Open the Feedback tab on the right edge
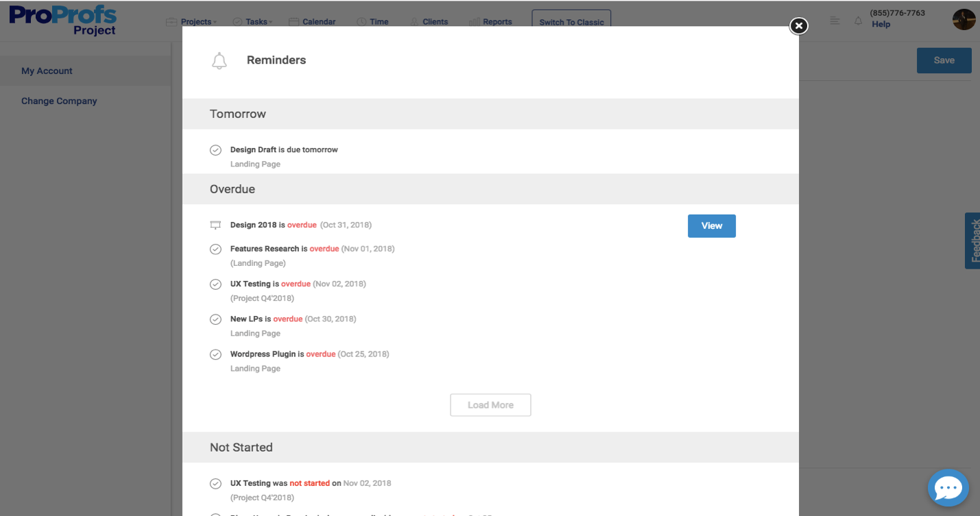The width and height of the screenshot is (980, 516). 975,241
